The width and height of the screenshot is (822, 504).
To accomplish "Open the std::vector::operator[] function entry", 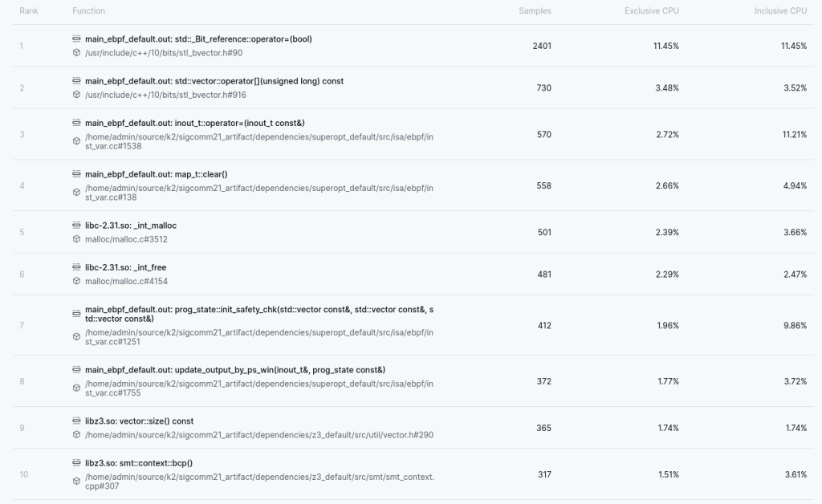I will point(214,81).
